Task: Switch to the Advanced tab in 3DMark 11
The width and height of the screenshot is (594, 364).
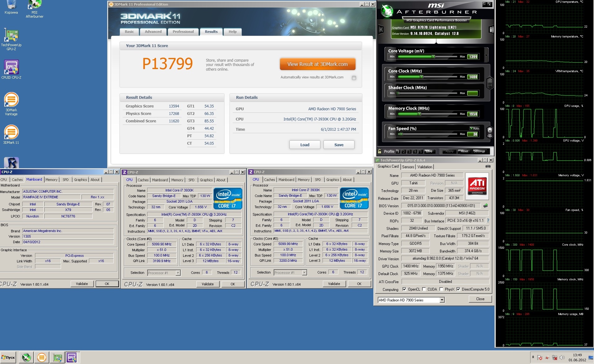Action: [153, 32]
